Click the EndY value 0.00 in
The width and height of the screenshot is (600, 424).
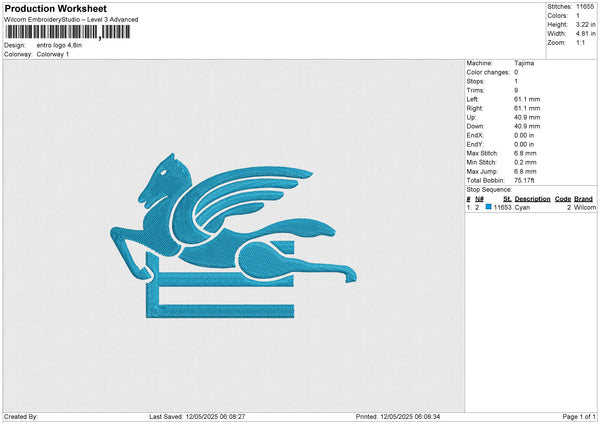pyautogui.click(x=524, y=144)
